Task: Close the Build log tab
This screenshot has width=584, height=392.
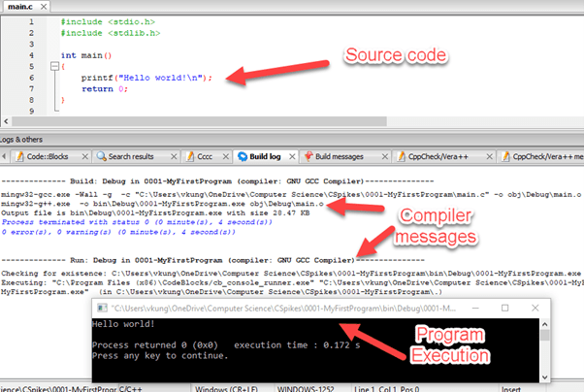Action: pos(292,155)
